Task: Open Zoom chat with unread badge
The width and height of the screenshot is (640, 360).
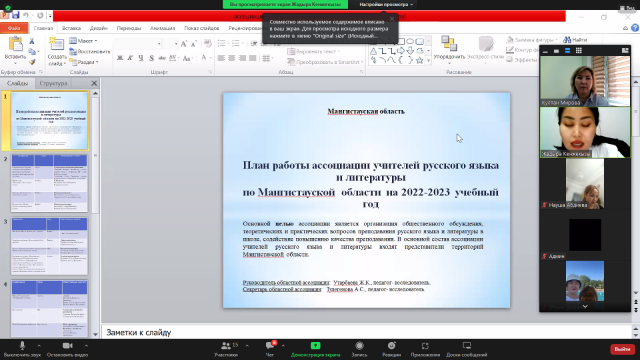Action: click(x=270, y=346)
